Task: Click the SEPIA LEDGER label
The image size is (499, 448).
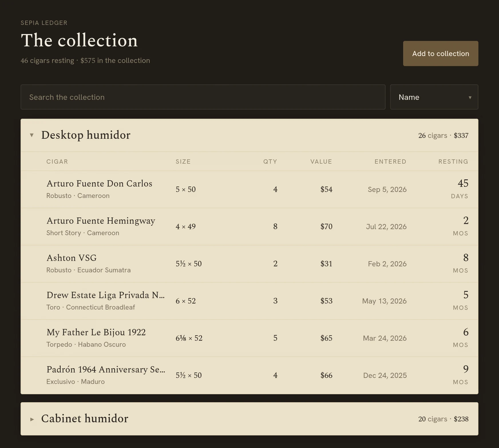Action: pyautogui.click(x=44, y=23)
